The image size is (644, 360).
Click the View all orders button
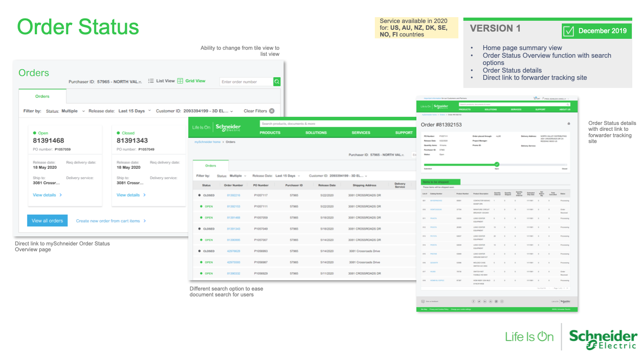(47, 221)
